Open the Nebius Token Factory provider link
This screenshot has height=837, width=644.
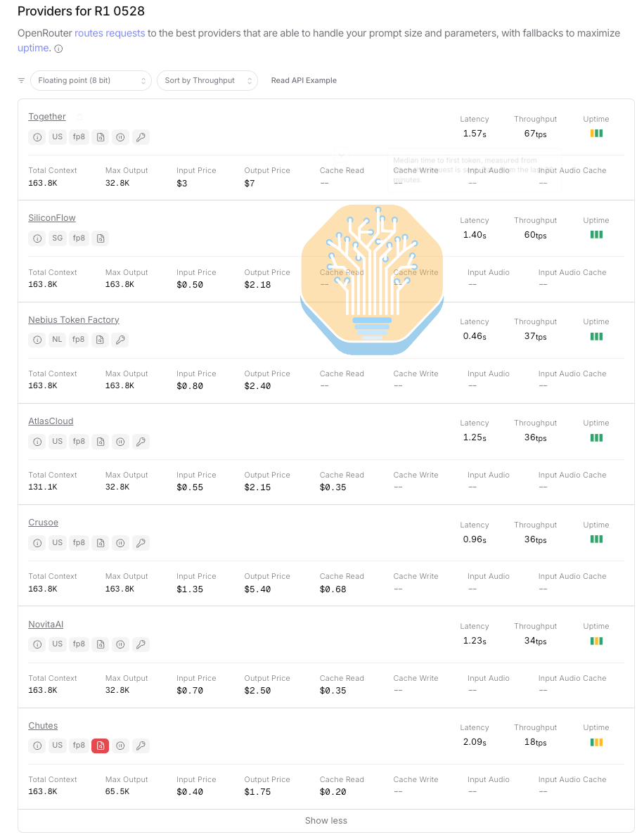click(74, 320)
